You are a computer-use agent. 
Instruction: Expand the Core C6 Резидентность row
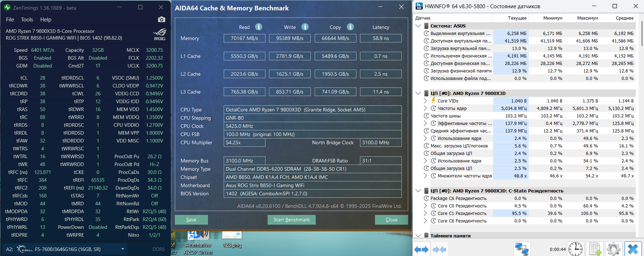pos(425,221)
